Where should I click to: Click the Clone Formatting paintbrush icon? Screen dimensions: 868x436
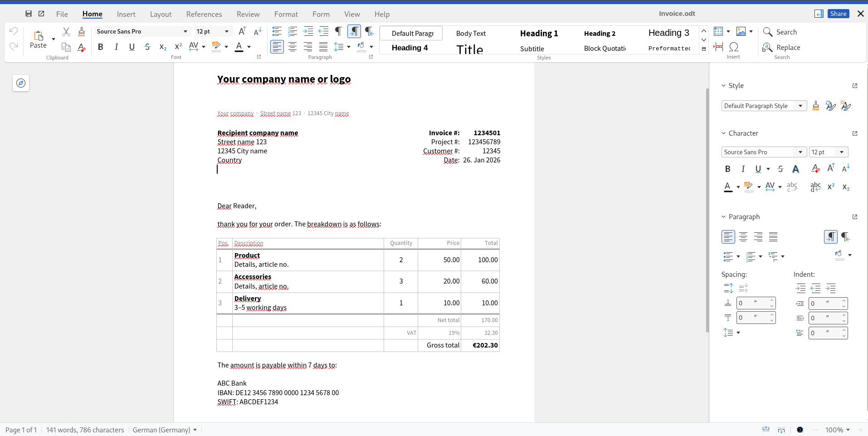[x=82, y=32]
